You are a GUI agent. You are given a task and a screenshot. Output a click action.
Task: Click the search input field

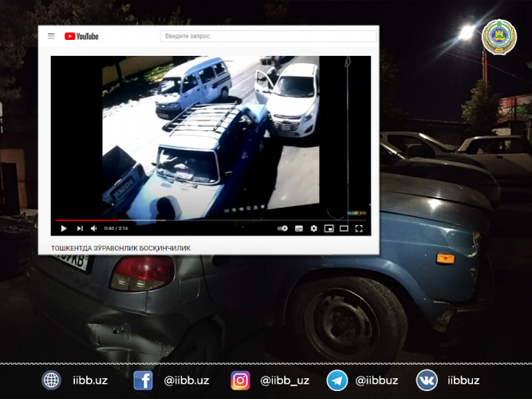pyautogui.click(x=267, y=36)
